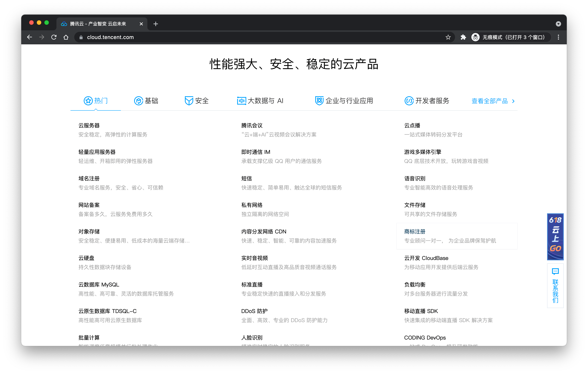Open the 即时通信 IM link
This screenshot has height=374, width=588.
(256, 152)
